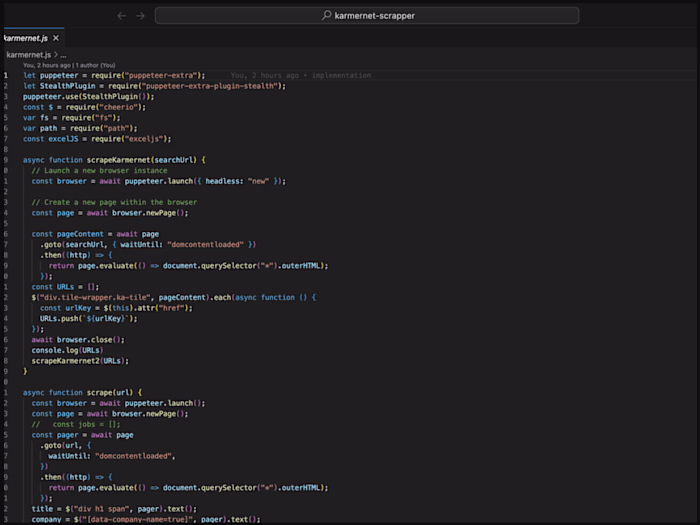Select the karmernet.js tab
This screenshot has height=525, width=700.
click(24, 38)
